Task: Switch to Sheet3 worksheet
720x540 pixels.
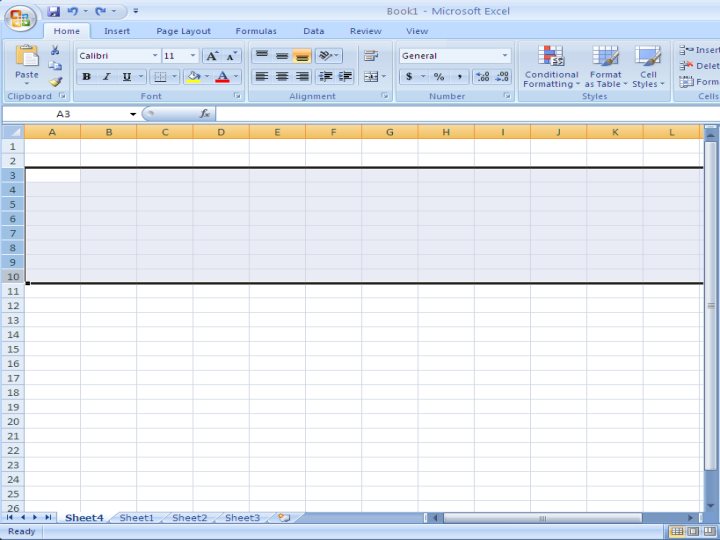Action: click(242, 518)
